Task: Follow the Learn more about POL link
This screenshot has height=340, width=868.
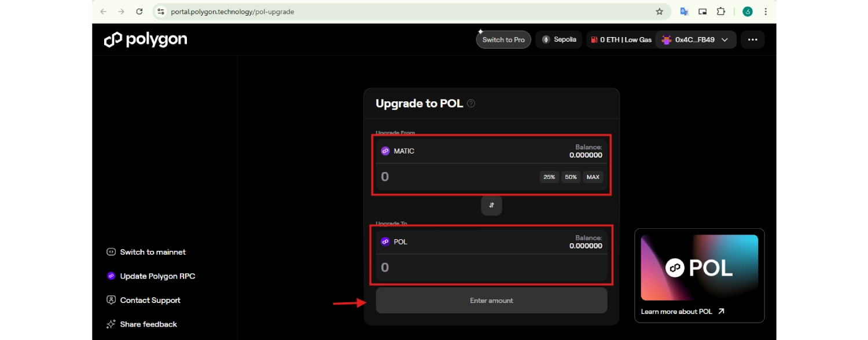Action: (683, 312)
